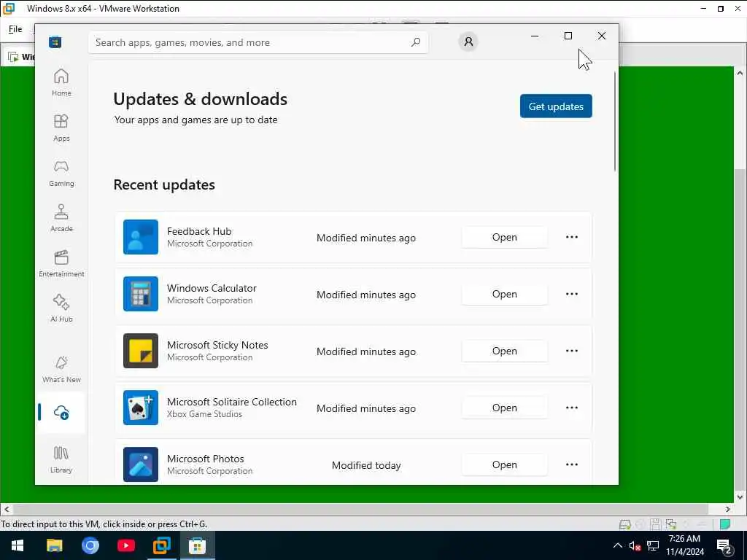Click the VMware horizontal scrollbar right arrow
Viewport: 747px width, 560px height.
point(727,509)
